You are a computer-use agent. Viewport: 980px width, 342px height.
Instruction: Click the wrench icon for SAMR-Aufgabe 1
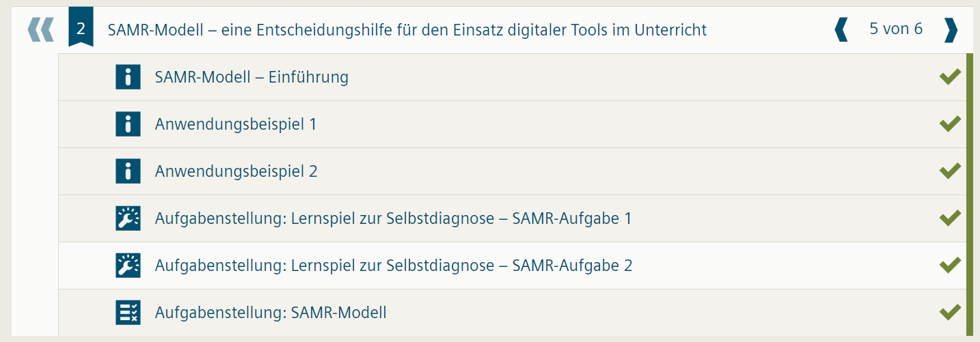point(128,218)
